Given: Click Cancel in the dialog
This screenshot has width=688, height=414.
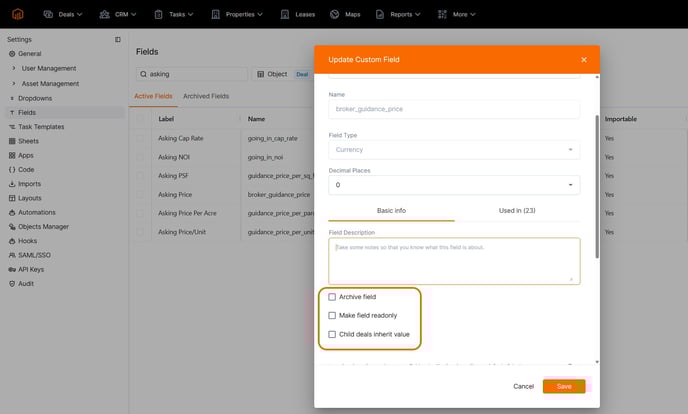Looking at the screenshot, I should (x=523, y=386).
